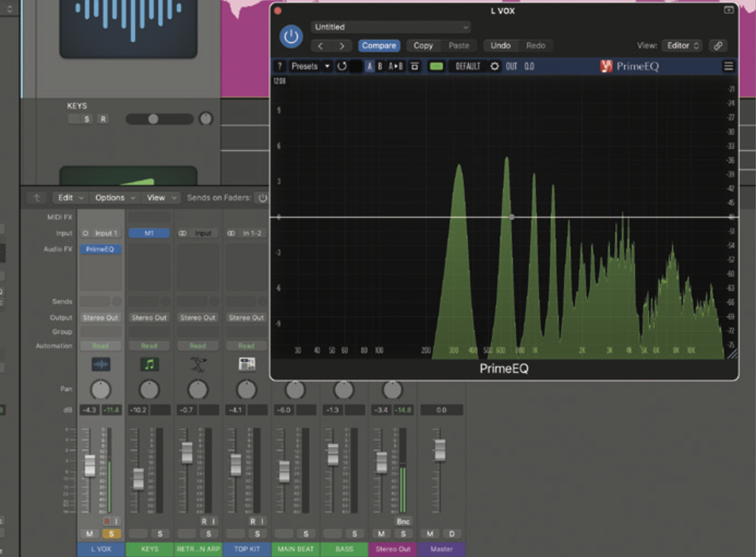Click the L VOX waveform channel icon
The width and height of the screenshot is (756, 557).
click(100, 363)
